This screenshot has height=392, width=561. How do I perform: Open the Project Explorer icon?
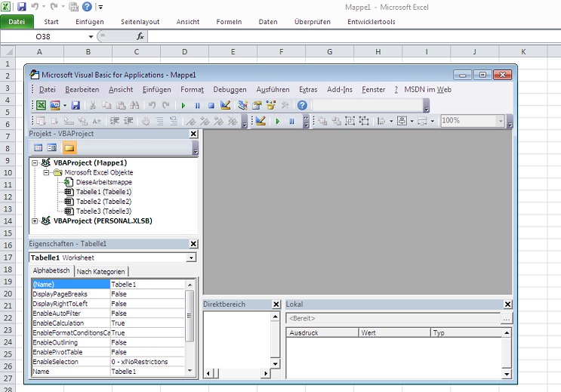(x=242, y=105)
